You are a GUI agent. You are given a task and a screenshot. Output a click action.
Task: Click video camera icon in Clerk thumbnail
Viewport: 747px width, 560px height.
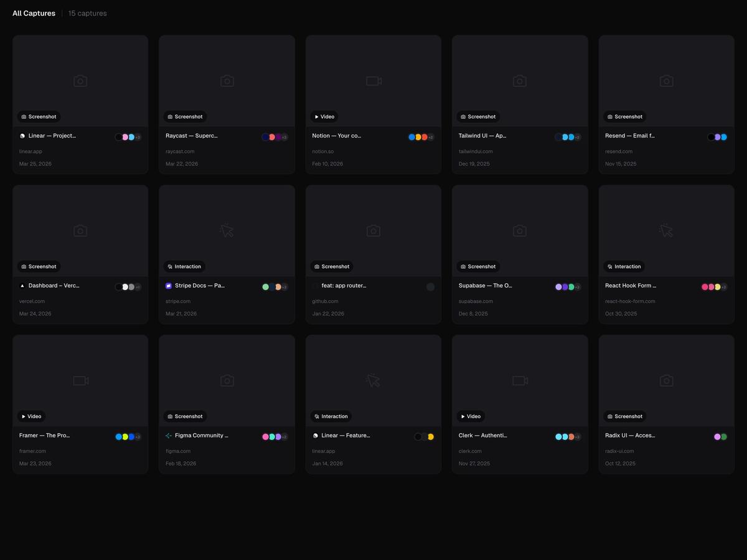click(520, 380)
